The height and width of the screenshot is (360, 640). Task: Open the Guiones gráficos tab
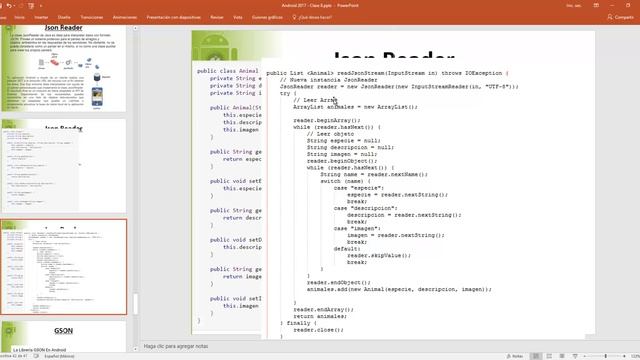(x=267, y=18)
